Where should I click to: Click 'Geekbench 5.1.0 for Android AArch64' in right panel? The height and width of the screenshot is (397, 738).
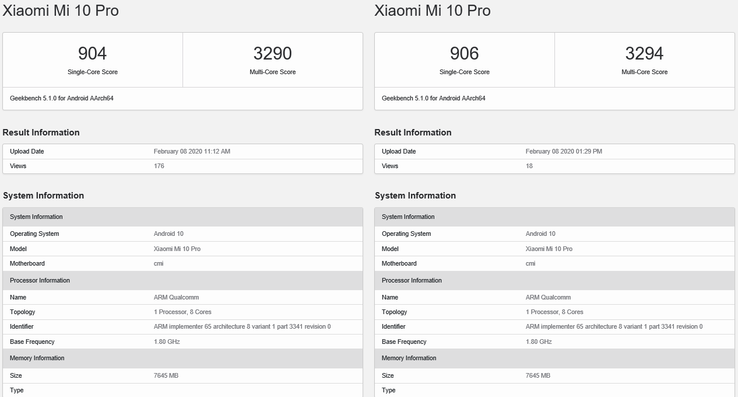point(433,98)
